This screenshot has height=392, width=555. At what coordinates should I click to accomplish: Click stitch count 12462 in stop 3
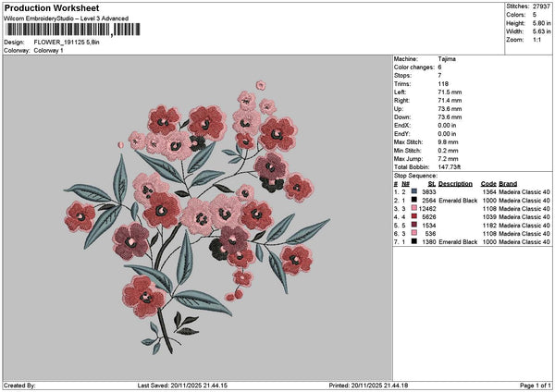tap(427, 209)
